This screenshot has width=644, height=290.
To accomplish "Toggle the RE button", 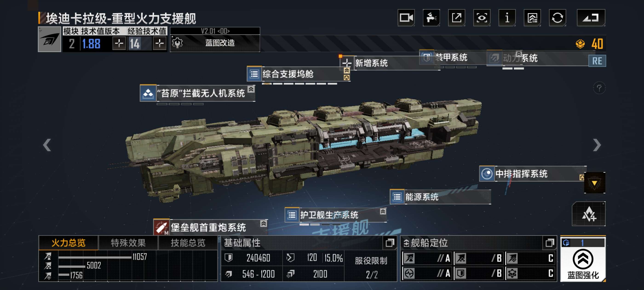I will 597,61.
